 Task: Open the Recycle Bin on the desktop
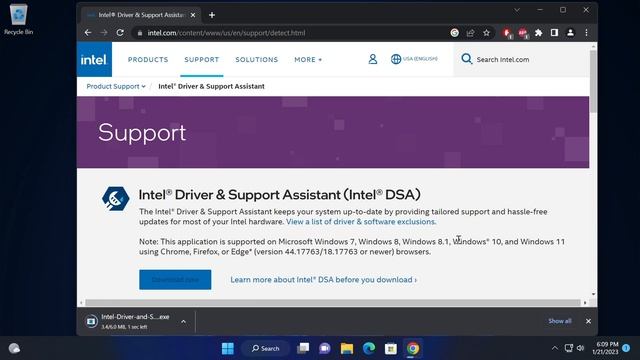(18, 20)
